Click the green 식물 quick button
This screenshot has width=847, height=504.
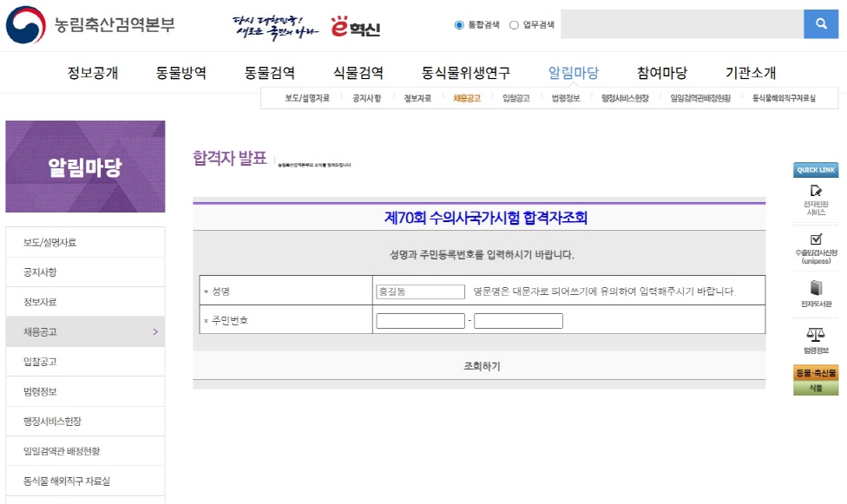(x=815, y=389)
